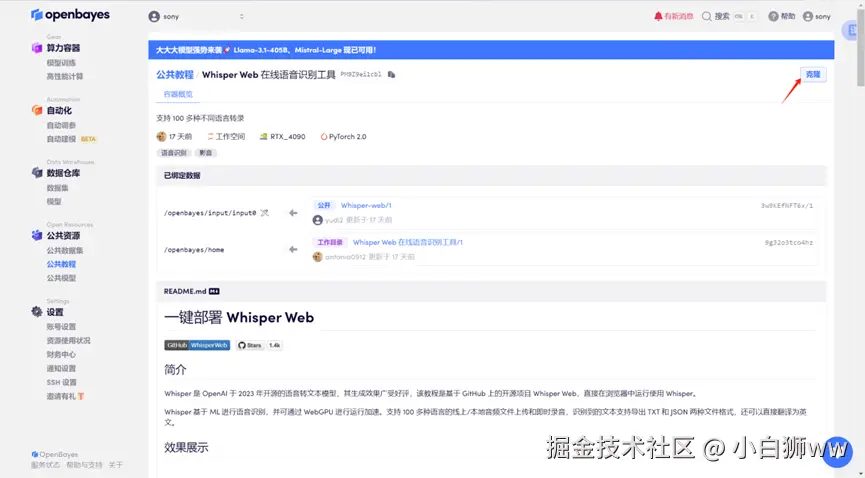Click the PyTorch 2.0 flame icon

pos(324,136)
